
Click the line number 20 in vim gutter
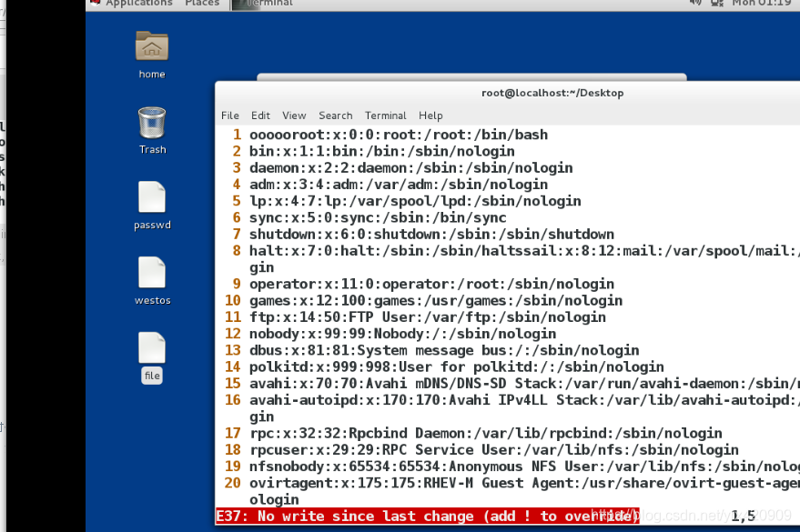pos(233,483)
